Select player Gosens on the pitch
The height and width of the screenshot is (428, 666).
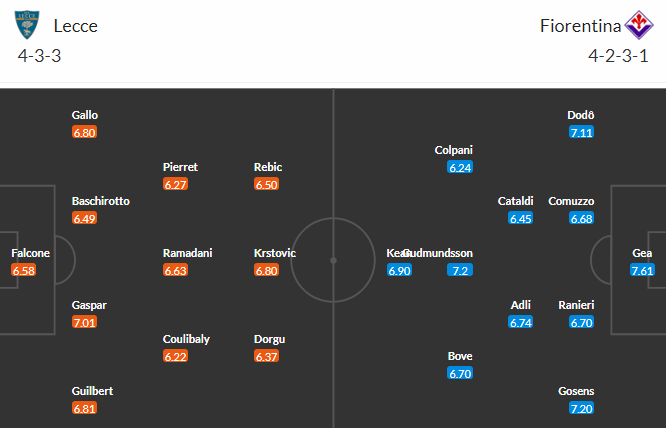pos(576,391)
